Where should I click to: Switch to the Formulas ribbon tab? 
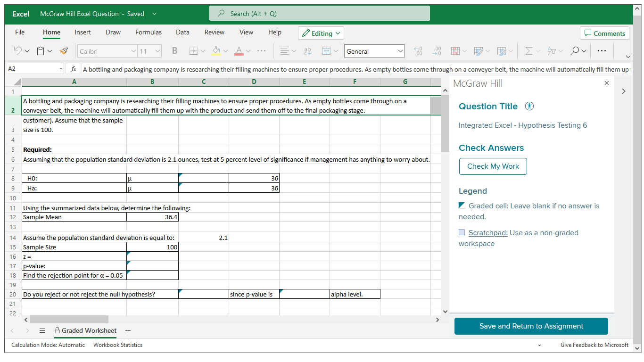pos(149,32)
